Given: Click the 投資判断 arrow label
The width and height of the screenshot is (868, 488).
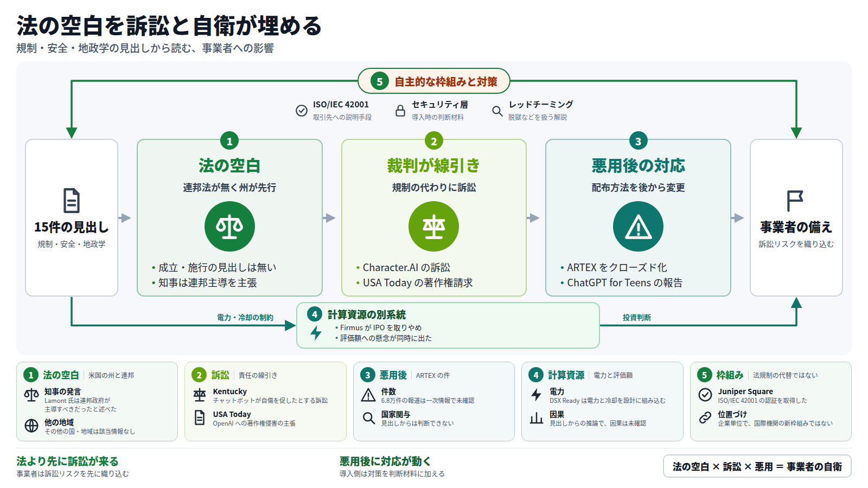Looking at the screenshot, I should pos(637,317).
